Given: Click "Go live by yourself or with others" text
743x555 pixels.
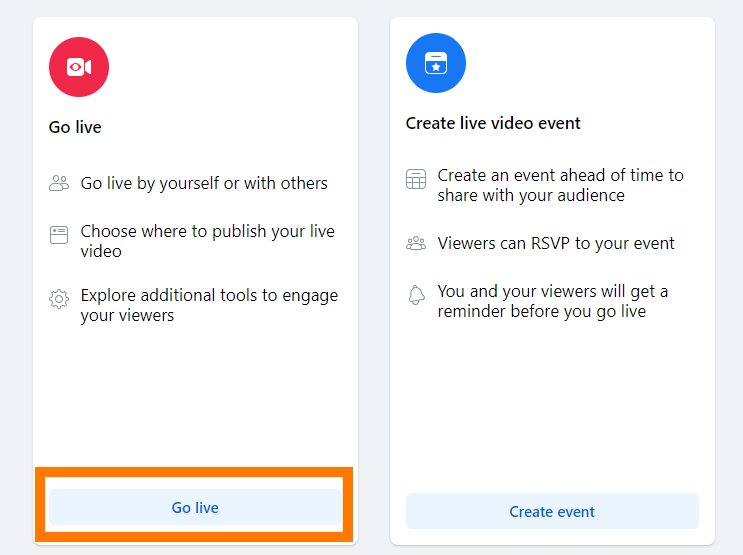Looking at the screenshot, I should click(x=204, y=183).
